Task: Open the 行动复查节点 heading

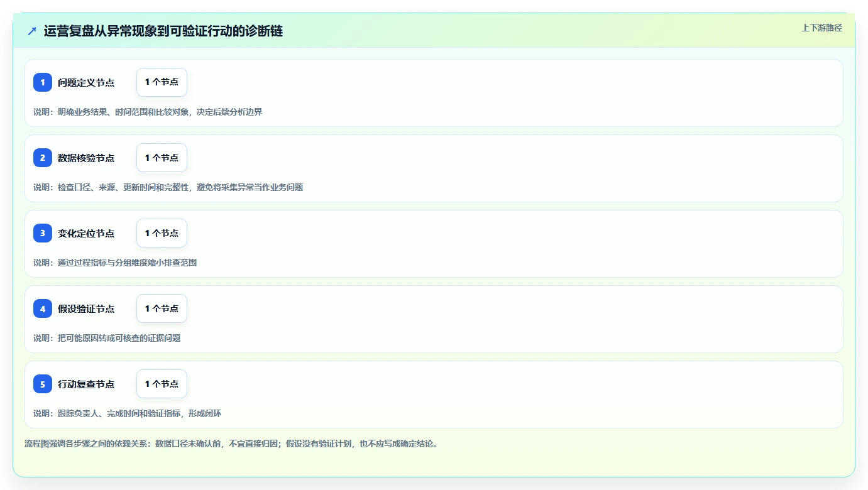Action: click(x=86, y=384)
